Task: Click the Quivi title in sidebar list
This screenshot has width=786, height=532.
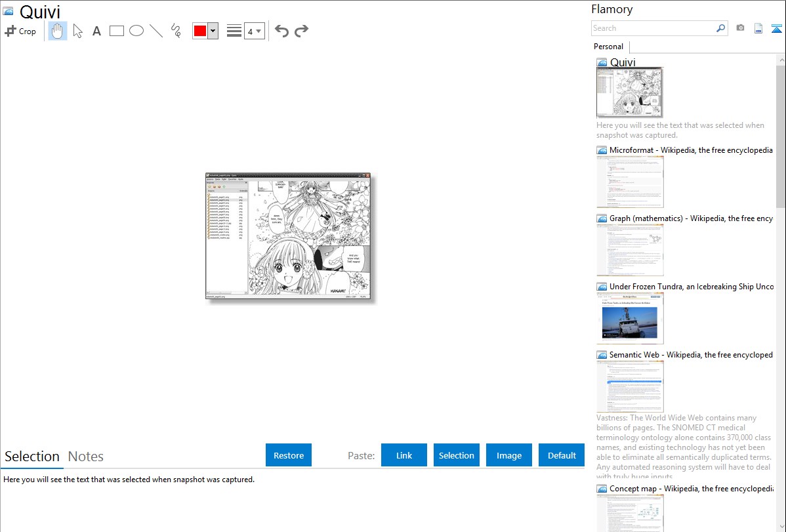Action: (623, 62)
